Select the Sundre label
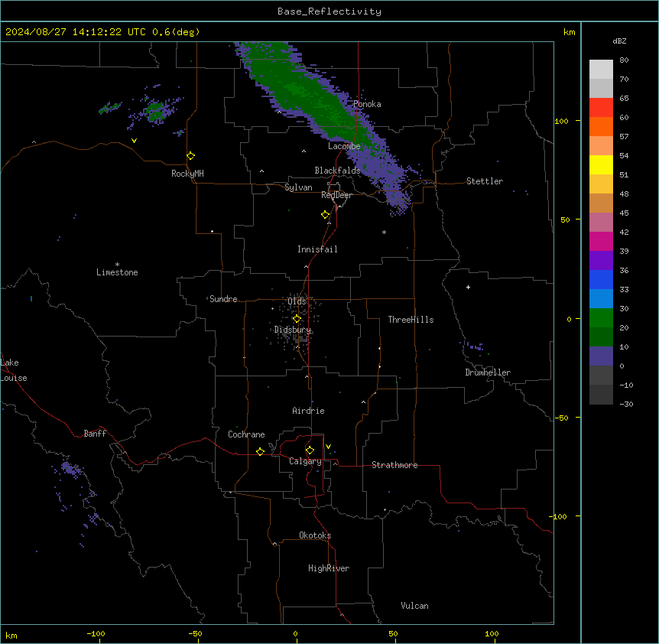 [223, 299]
